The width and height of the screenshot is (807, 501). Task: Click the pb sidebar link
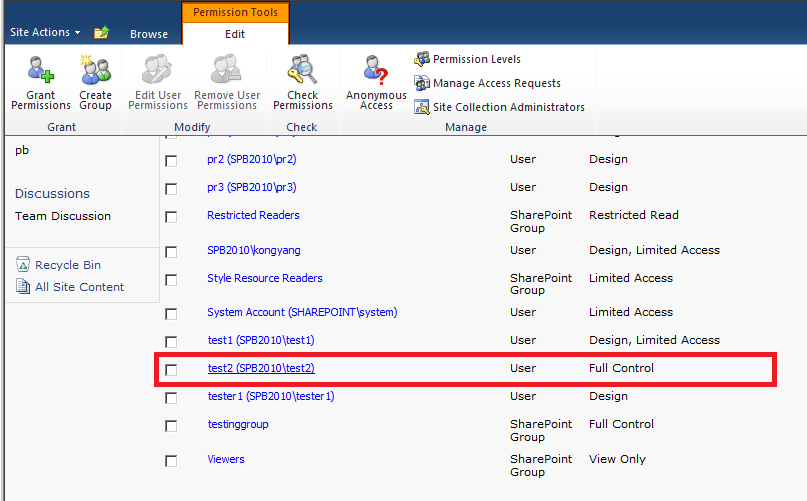click(22, 150)
